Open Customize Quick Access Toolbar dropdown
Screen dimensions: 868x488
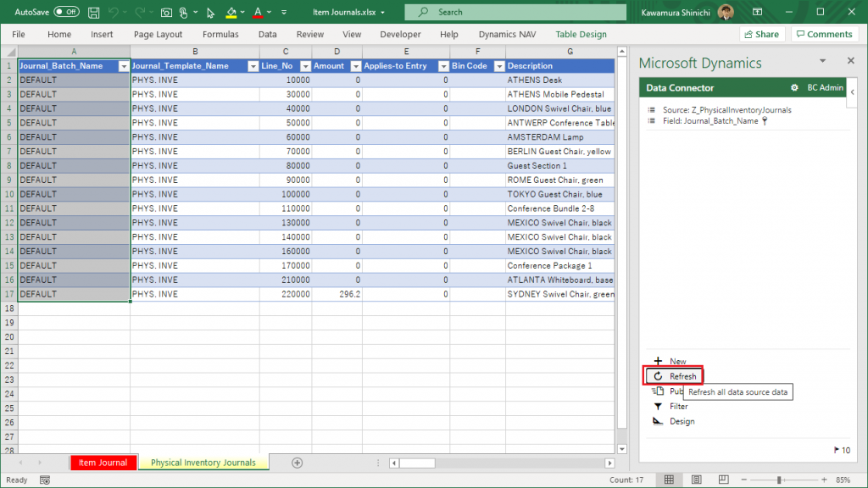[284, 12]
